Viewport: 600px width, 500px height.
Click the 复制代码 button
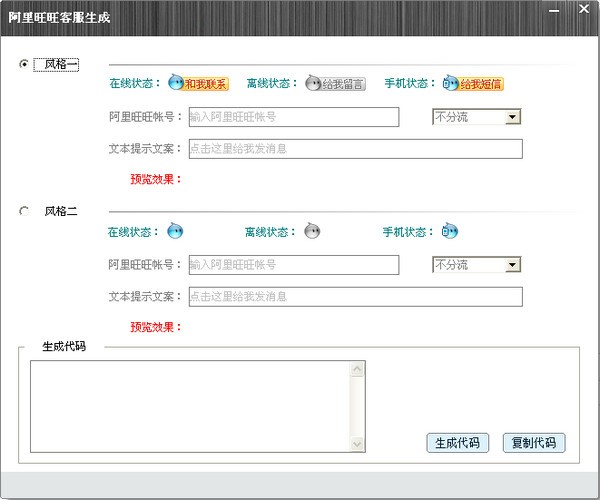(x=534, y=443)
